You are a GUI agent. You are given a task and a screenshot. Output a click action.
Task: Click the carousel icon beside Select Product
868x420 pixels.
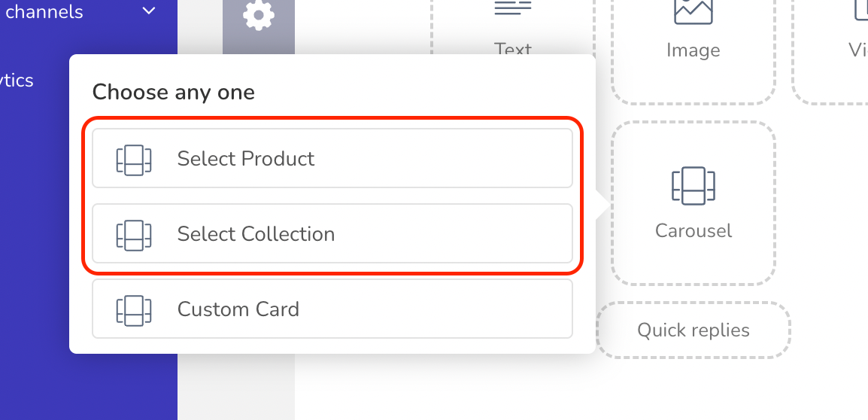tap(133, 160)
